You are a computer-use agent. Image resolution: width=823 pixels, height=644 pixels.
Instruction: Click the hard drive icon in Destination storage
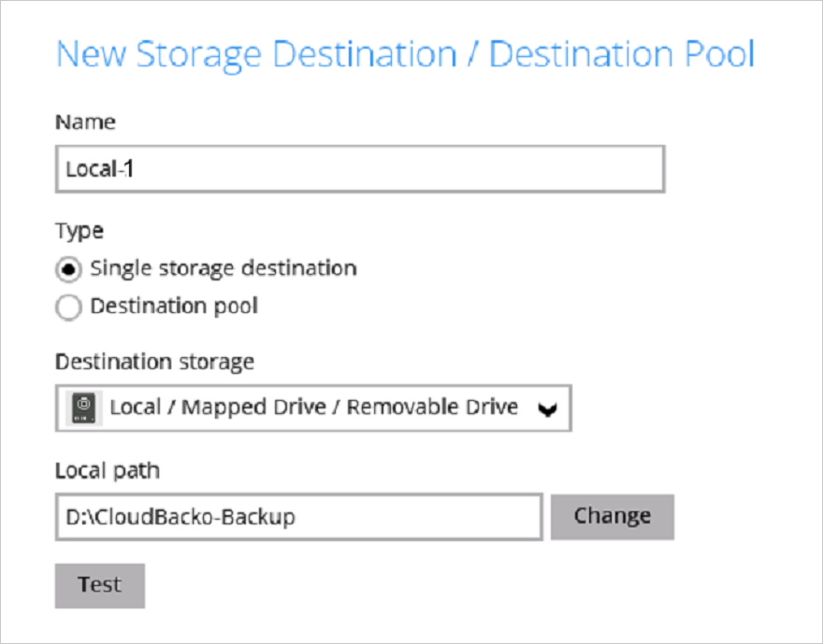(x=84, y=408)
